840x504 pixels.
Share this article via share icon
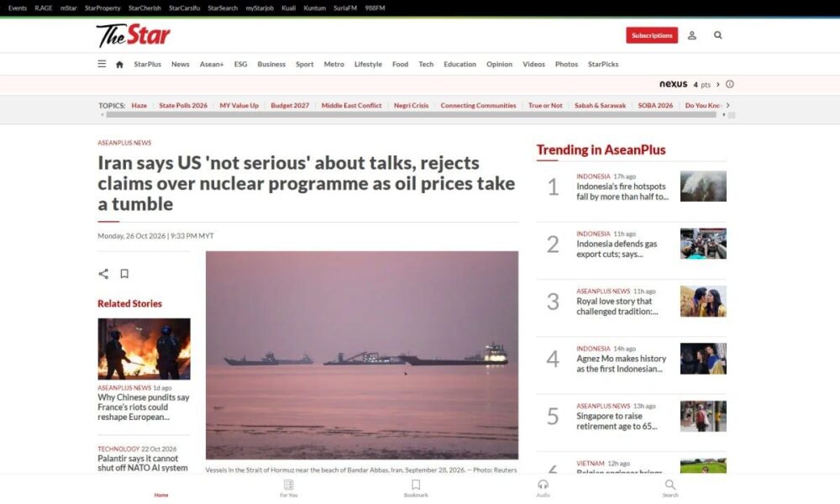coord(103,274)
